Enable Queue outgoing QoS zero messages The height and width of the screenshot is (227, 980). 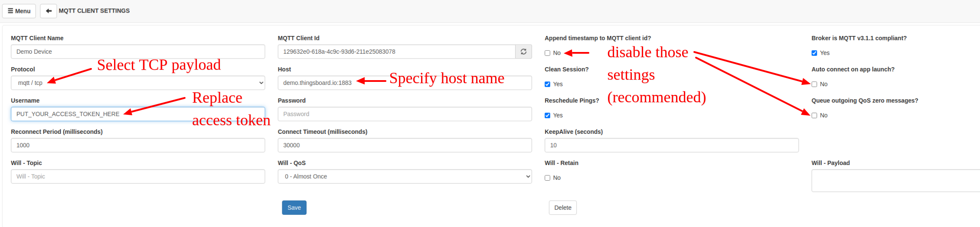coord(814,116)
